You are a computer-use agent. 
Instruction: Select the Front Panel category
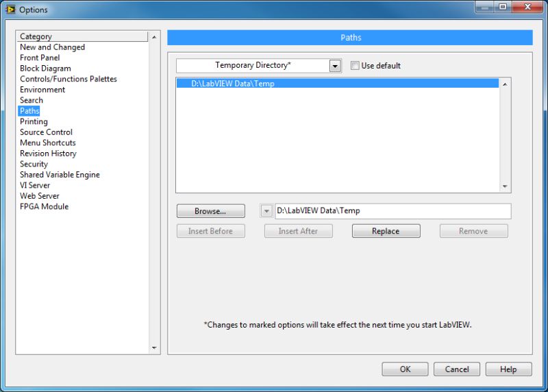coord(40,58)
